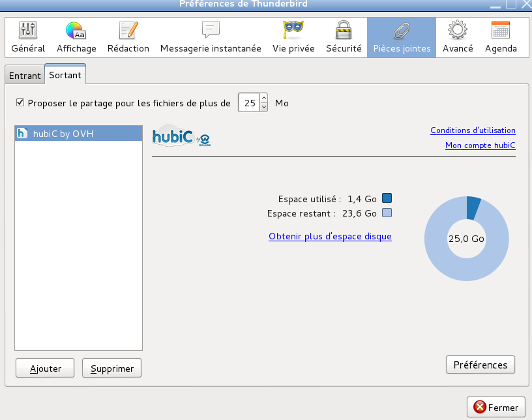Screen dimensions: 532x420
Task: Click the 23,6 Go remaining space value
Action: 359,213
